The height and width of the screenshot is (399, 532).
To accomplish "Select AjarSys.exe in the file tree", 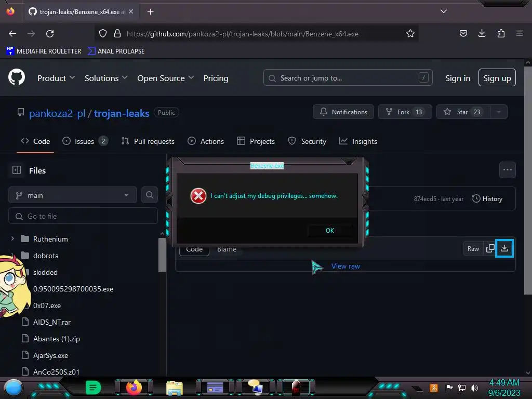I will click(50, 355).
